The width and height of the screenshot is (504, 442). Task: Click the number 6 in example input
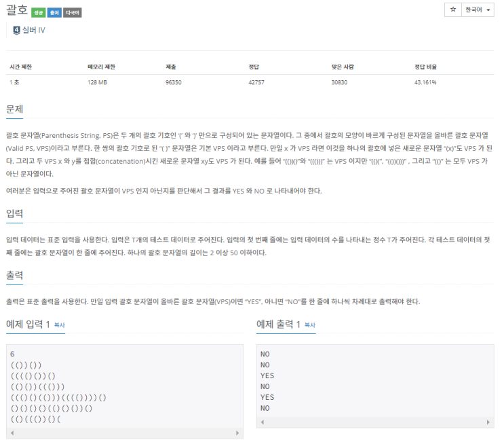12,354
